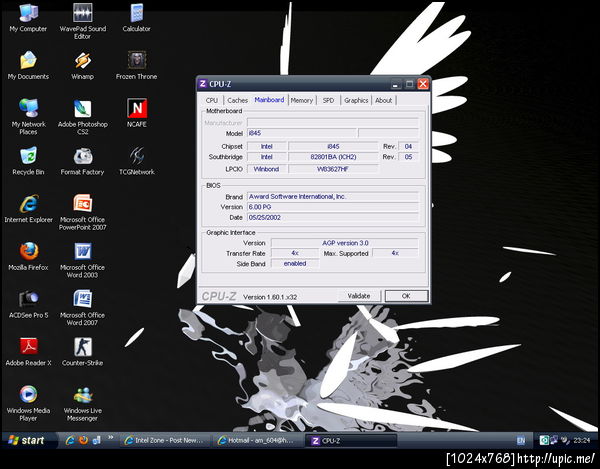Click the OK button in CPU-Z
600x469 pixels.
coord(406,296)
